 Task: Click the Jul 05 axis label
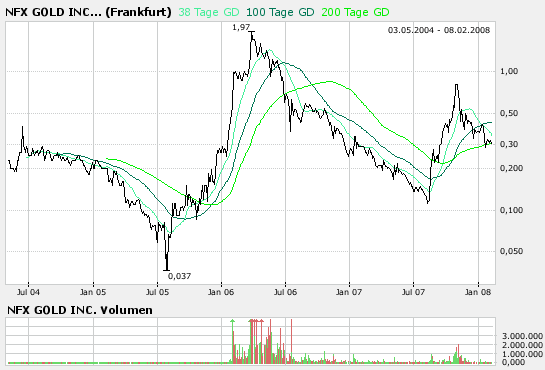[157, 292]
